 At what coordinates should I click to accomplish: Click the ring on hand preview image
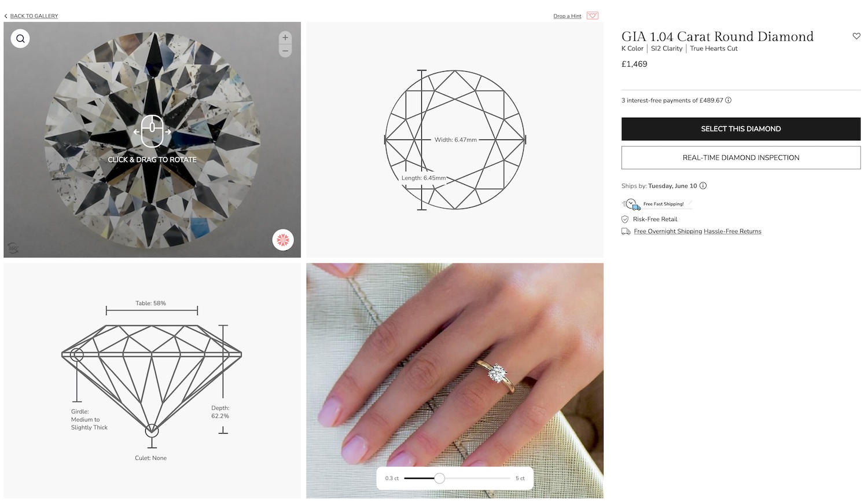pyautogui.click(x=455, y=381)
